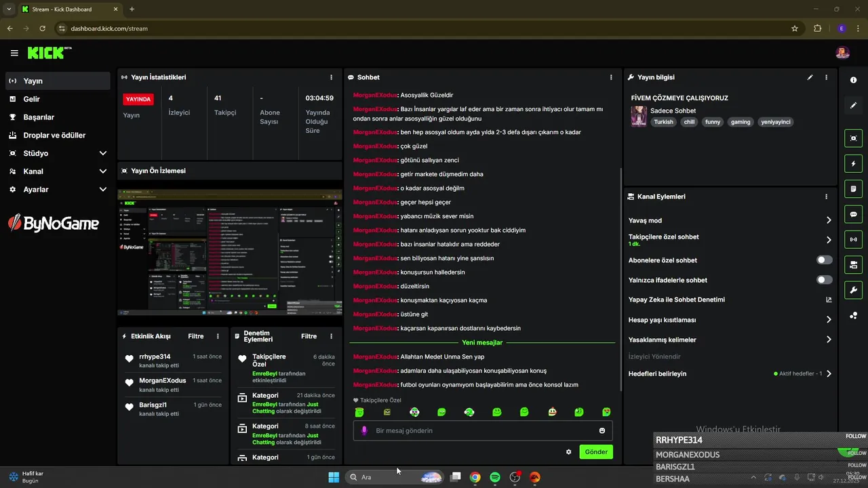
Task: Click the Turkish stream tag
Action: click(663, 122)
